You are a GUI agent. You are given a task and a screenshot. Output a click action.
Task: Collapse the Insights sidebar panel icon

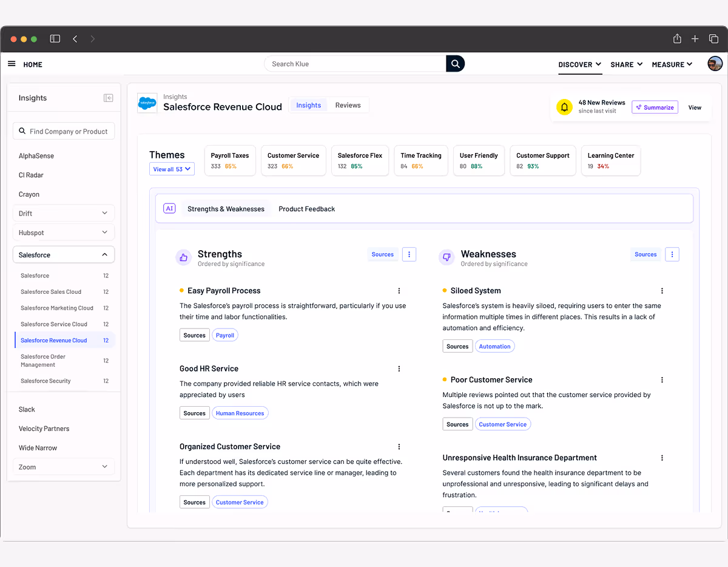(109, 98)
